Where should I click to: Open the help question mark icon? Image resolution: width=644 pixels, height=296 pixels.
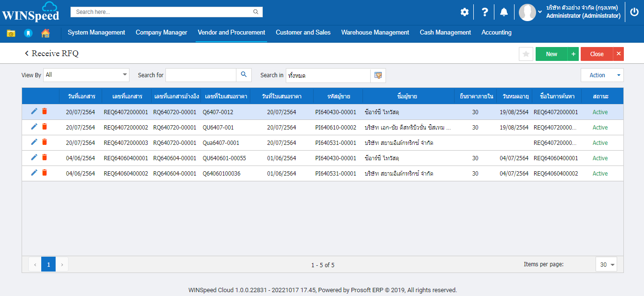485,12
